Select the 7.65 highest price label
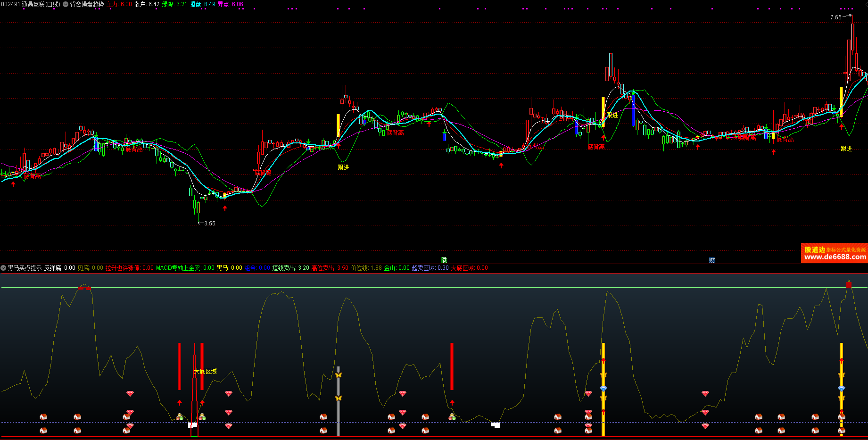Viewport: 868px width, 440px height. (835, 17)
